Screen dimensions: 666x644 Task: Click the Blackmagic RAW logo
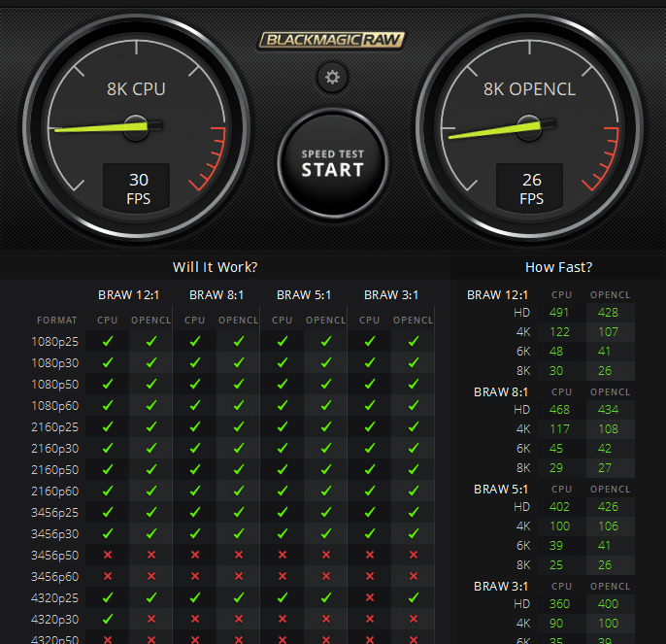point(332,40)
